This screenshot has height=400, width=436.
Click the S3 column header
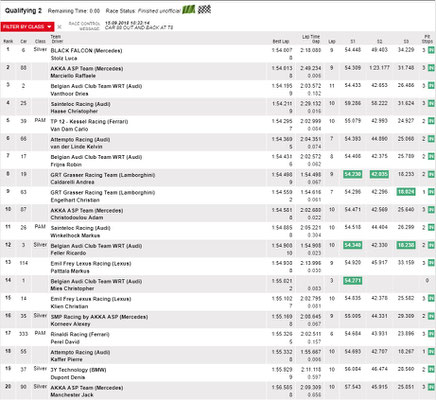pyautogui.click(x=406, y=41)
